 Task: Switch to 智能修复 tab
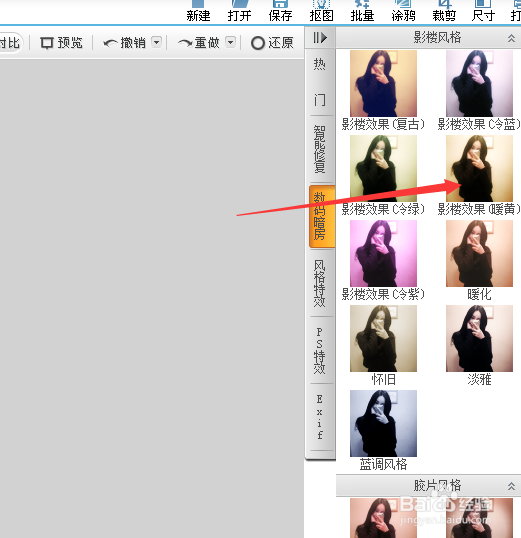coord(320,149)
